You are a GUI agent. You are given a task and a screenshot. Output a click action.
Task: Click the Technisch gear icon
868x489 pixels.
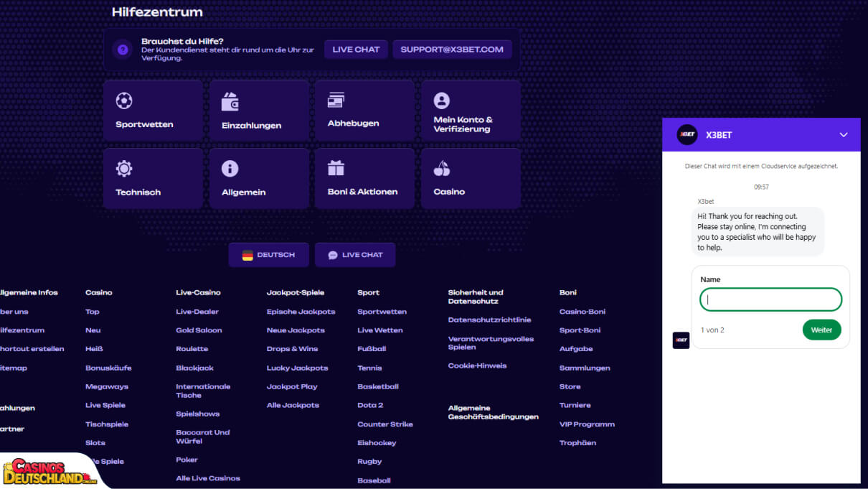(x=124, y=169)
